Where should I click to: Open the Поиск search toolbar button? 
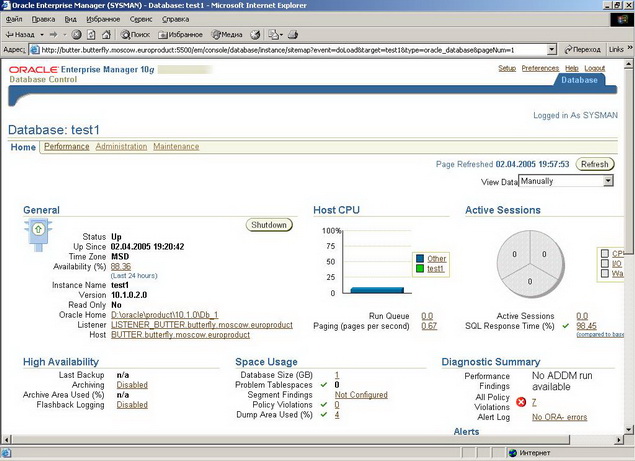[x=135, y=35]
